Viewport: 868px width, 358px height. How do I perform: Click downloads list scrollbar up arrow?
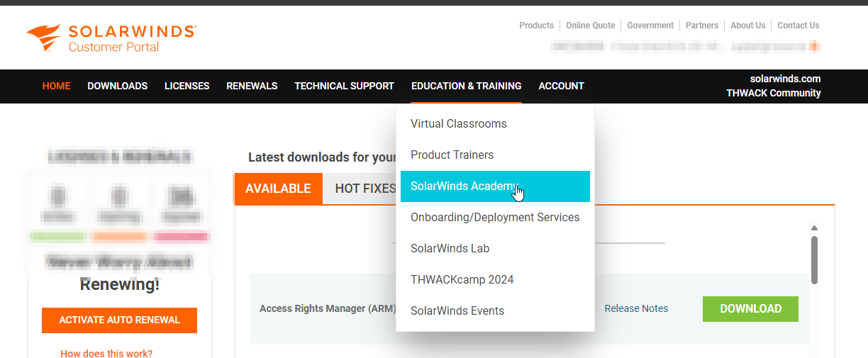click(814, 228)
